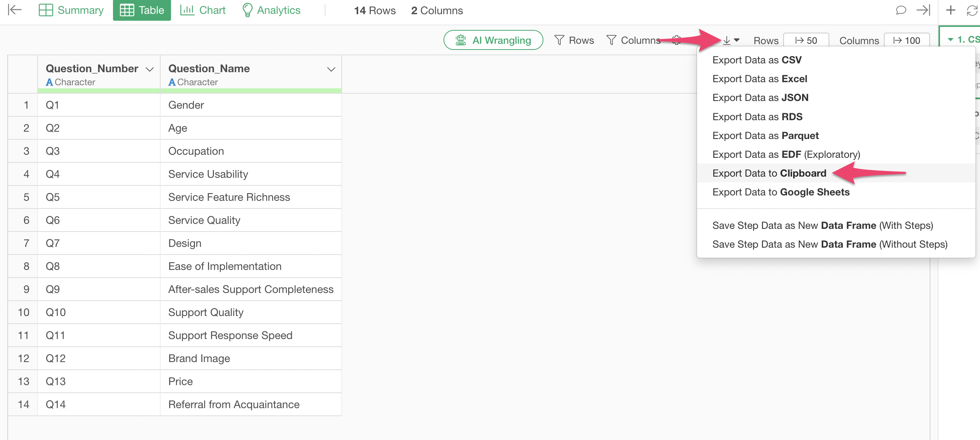The height and width of the screenshot is (440, 980).
Task: Click the collapse right panel arrow icon
Action: click(923, 10)
